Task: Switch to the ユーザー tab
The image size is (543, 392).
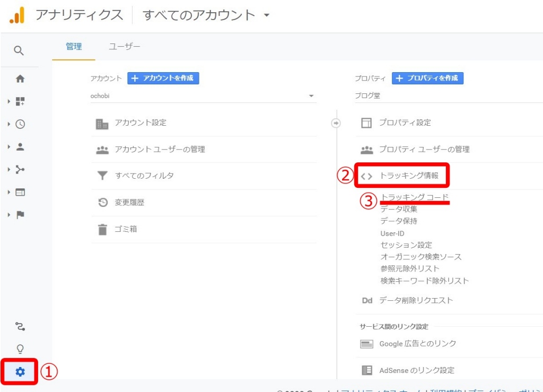Action: 124,46
